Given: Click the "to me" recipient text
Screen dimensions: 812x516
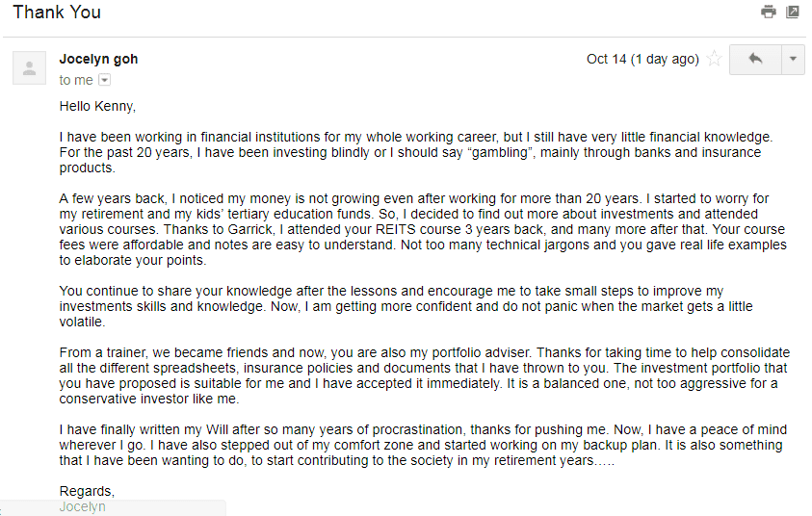Looking at the screenshot, I should point(76,80).
